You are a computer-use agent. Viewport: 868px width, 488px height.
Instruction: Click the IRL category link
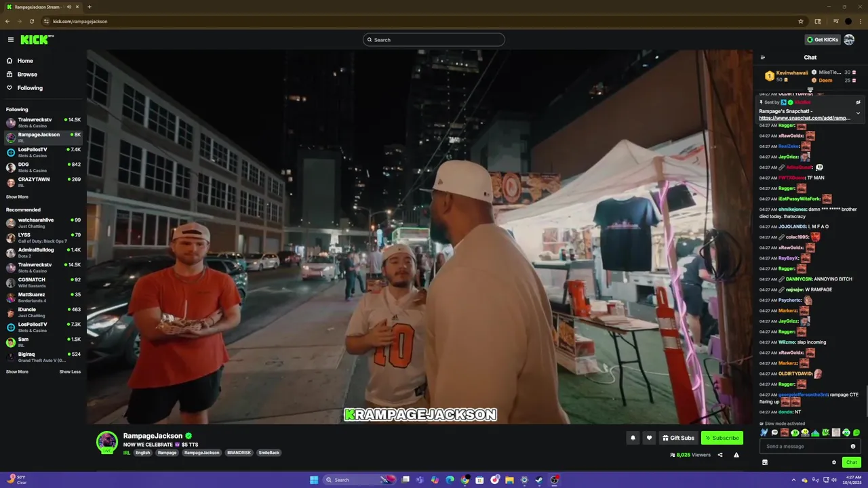tap(127, 453)
